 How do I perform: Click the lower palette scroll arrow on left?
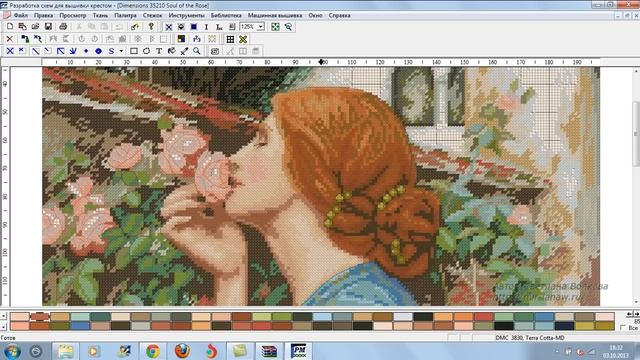pos(3,326)
